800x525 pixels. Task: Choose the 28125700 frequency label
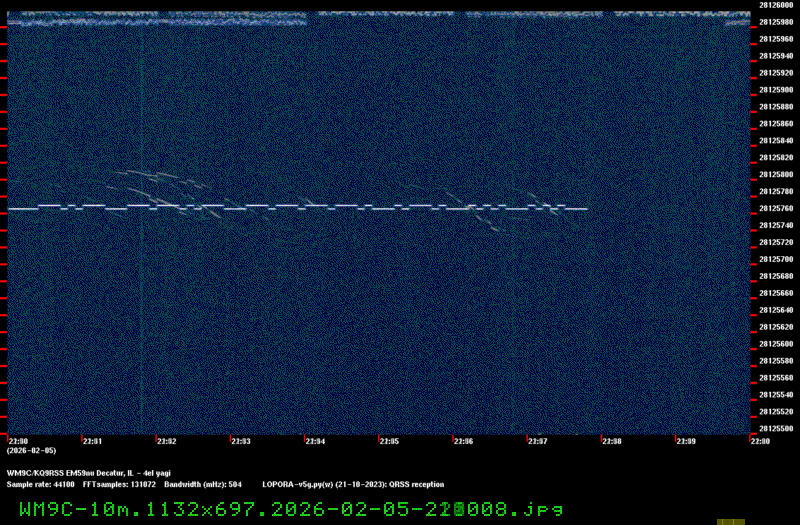pos(776,259)
